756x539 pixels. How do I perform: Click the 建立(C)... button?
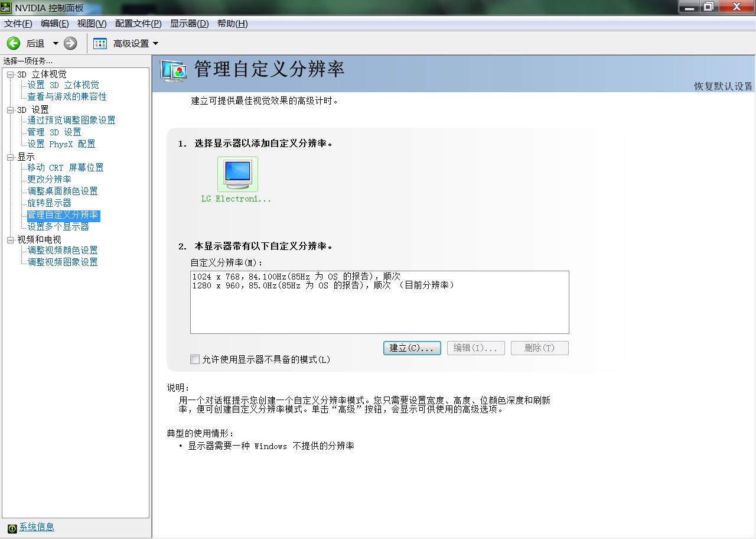(x=412, y=348)
